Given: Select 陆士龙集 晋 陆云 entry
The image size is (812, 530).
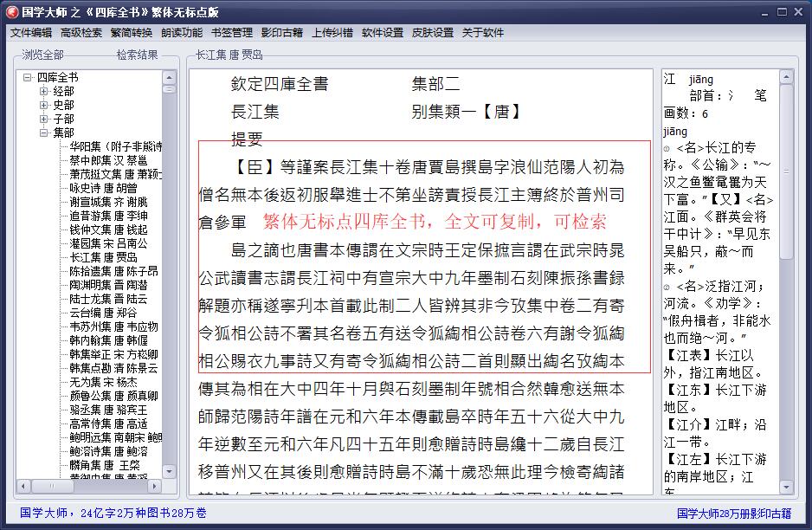Looking at the screenshot, I should [x=109, y=299].
